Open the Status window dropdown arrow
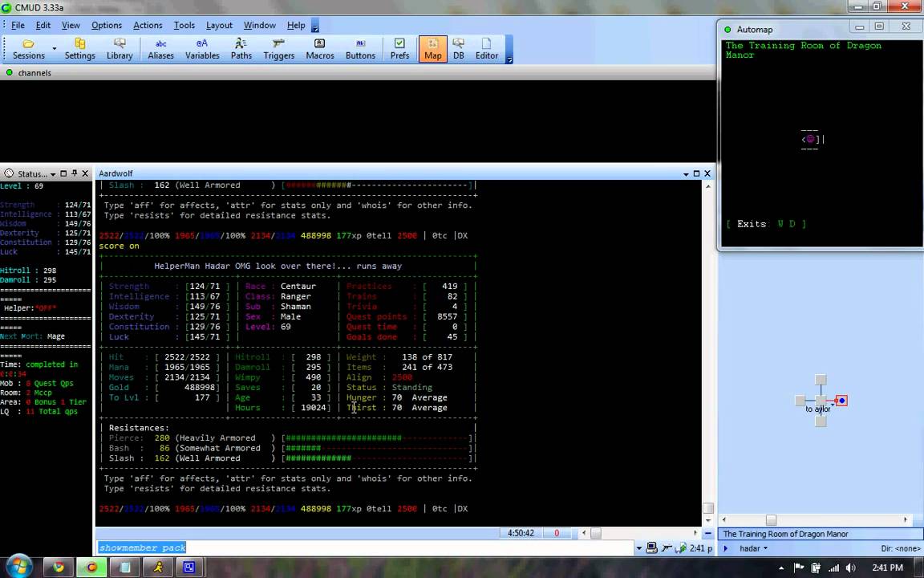This screenshot has height=578, width=924. pyautogui.click(x=52, y=174)
